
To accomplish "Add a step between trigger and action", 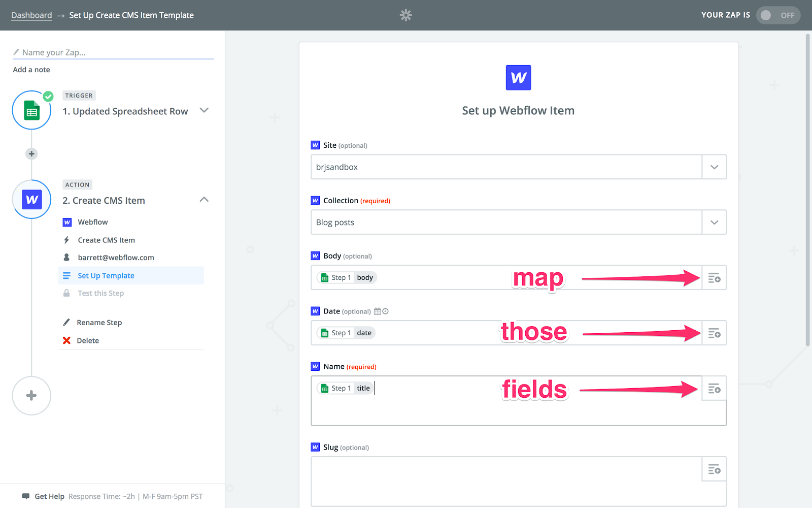I will coord(31,154).
